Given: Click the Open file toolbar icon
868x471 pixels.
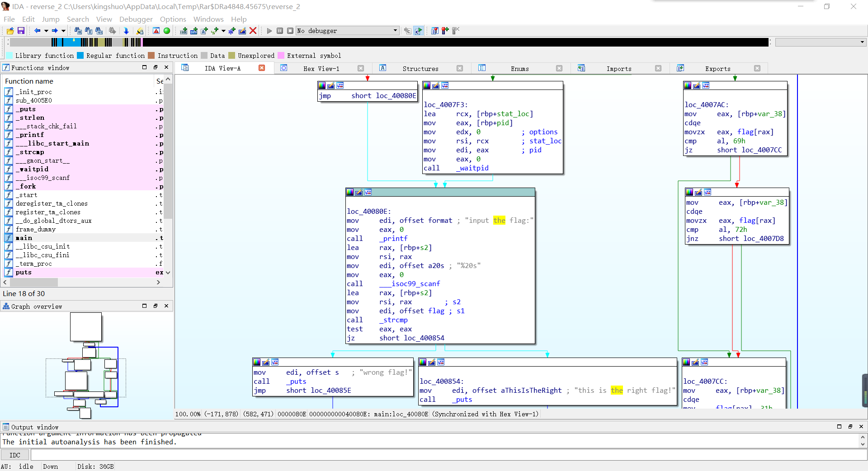Looking at the screenshot, I should (10, 31).
